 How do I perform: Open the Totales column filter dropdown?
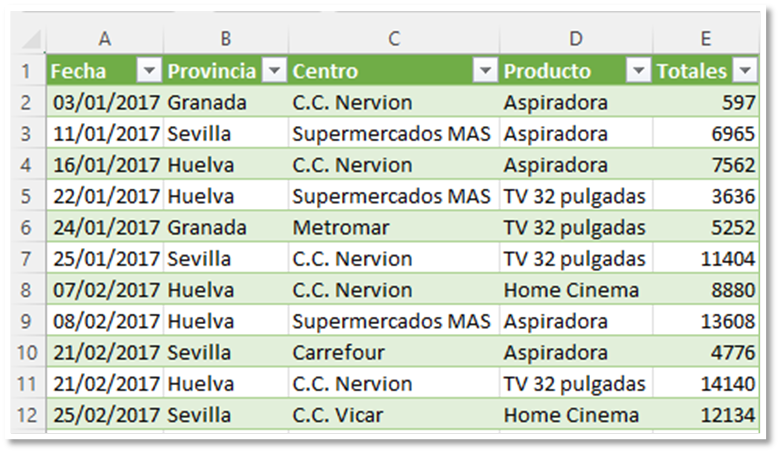(744, 71)
